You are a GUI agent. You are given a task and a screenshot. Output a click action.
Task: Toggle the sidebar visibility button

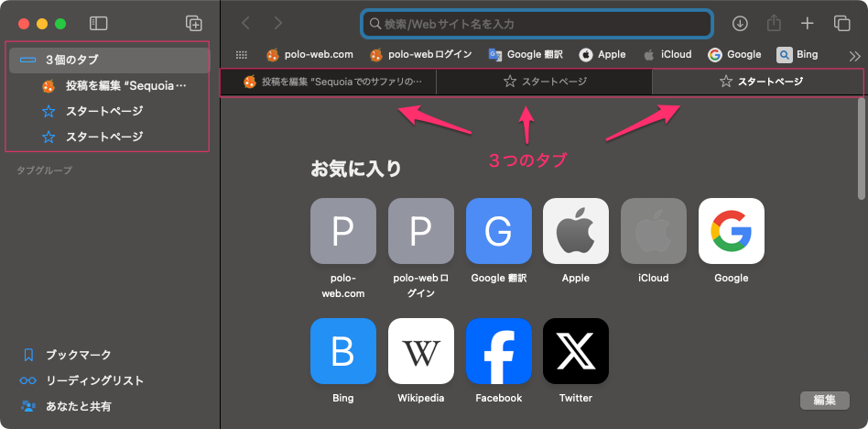click(x=99, y=23)
